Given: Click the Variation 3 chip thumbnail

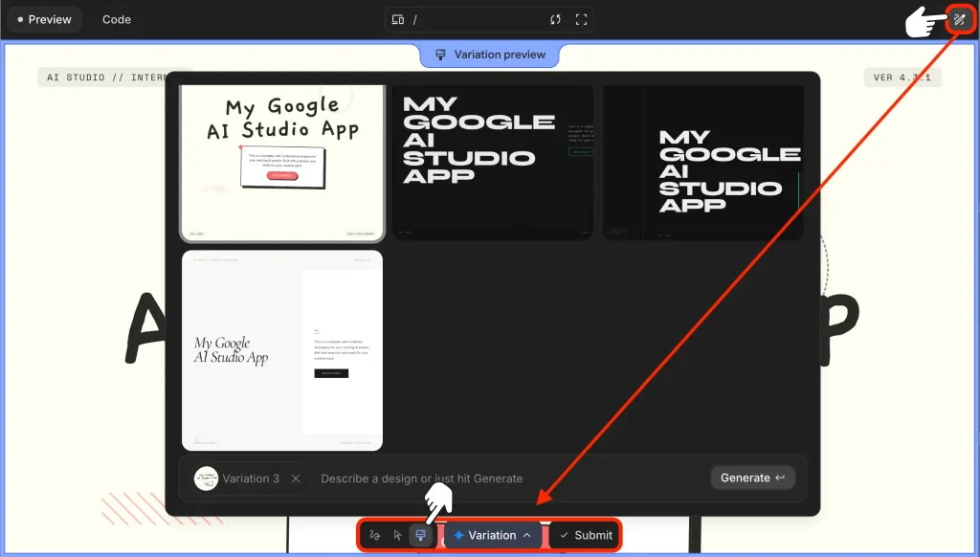Looking at the screenshot, I should click(207, 479).
